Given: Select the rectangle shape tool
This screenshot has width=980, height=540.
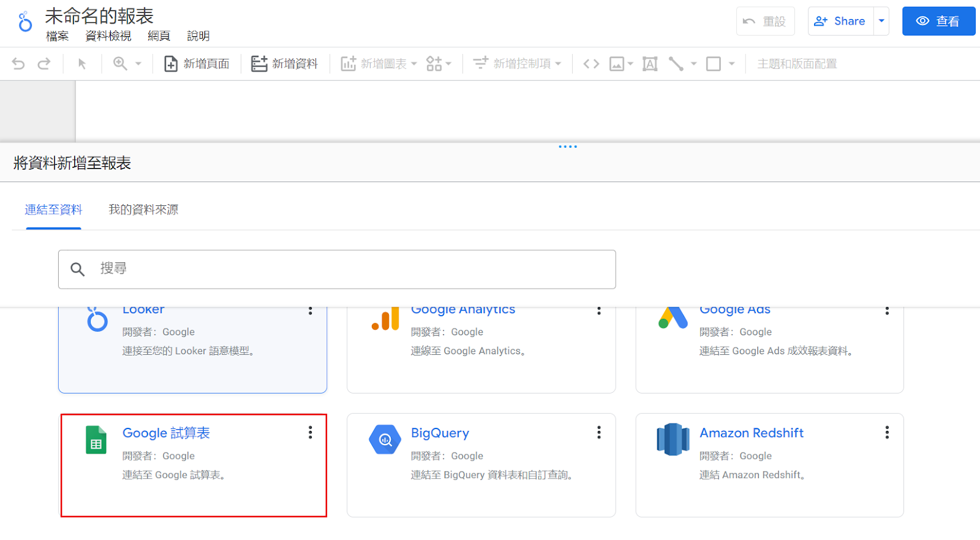Looking at the screenshot, I should [x=714, y=64].
